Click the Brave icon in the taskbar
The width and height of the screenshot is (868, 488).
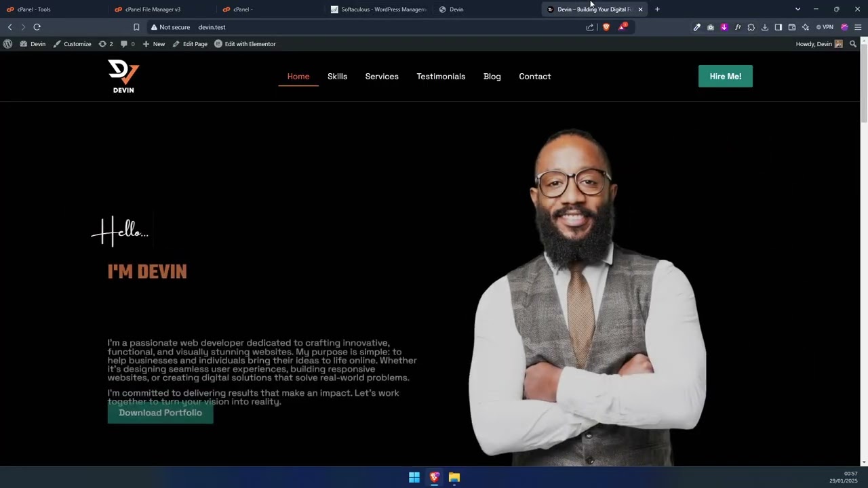coord(435,477)
